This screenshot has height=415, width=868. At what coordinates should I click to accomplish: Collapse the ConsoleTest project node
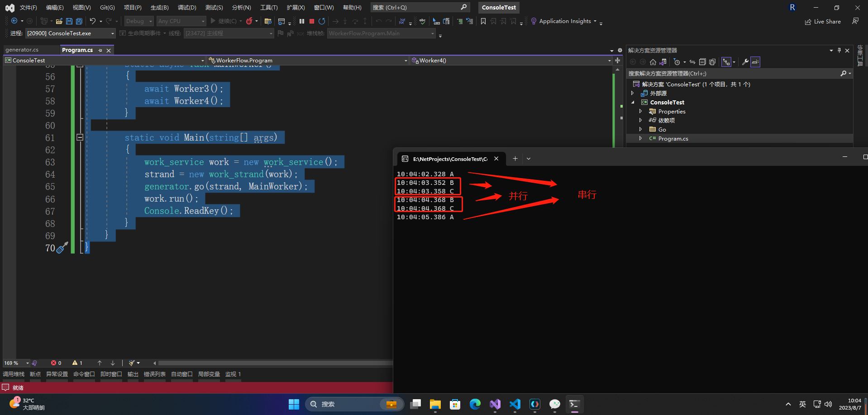[633, 102]
